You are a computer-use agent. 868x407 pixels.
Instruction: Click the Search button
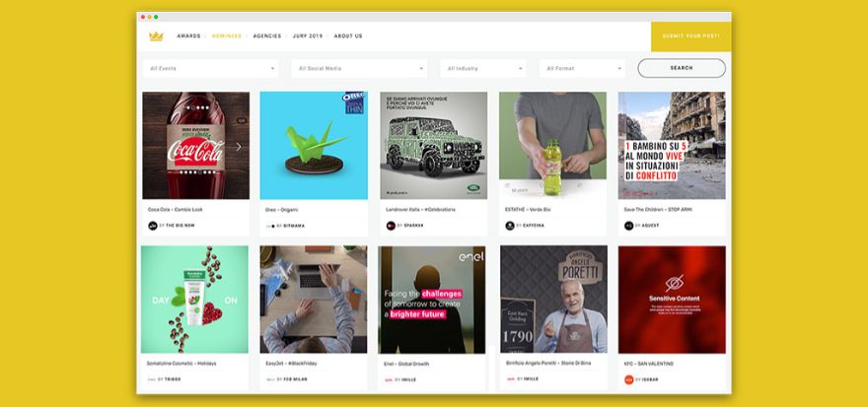click(x=682, y=68)
